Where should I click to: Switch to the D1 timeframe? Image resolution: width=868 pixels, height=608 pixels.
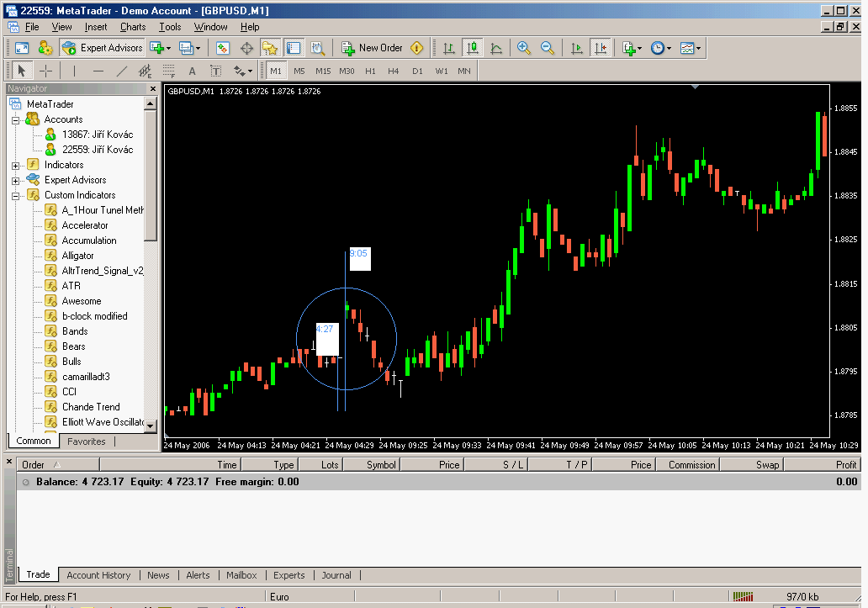point(417,71)
